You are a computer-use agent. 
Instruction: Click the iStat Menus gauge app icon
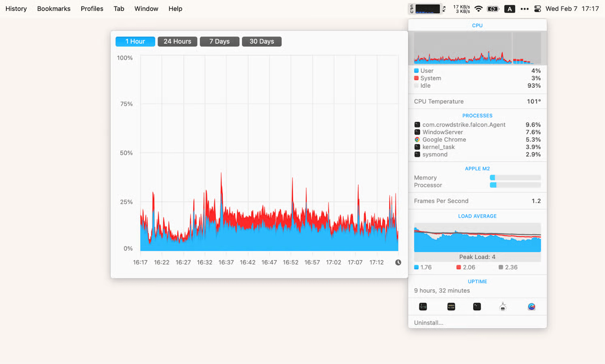coord(531,307)
